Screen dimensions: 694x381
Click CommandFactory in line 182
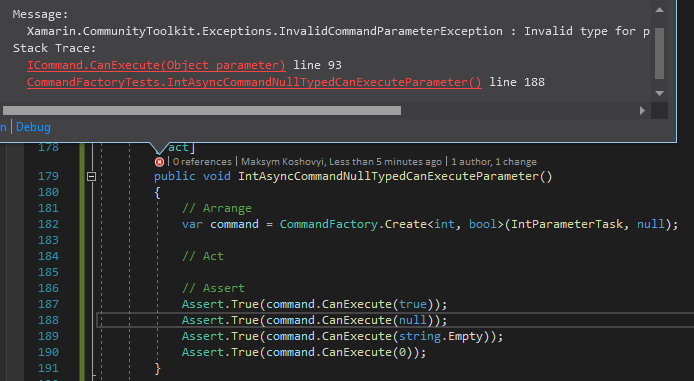point(328,224)
